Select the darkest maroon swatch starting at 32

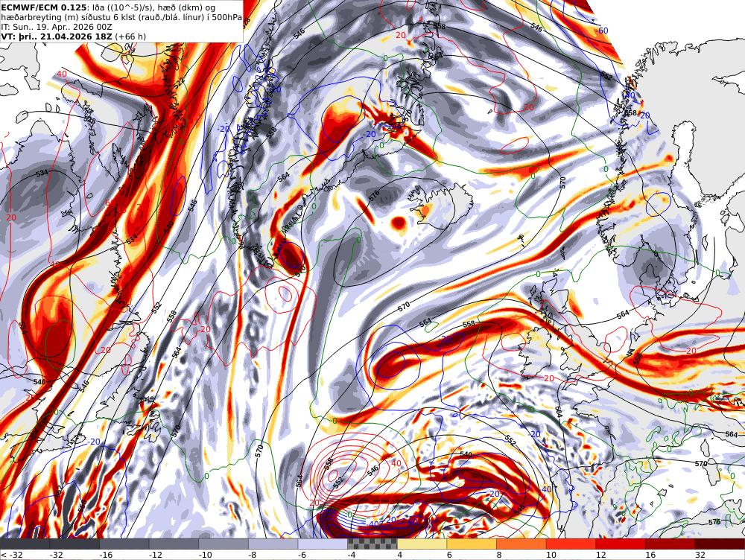[x=720, y=544]
